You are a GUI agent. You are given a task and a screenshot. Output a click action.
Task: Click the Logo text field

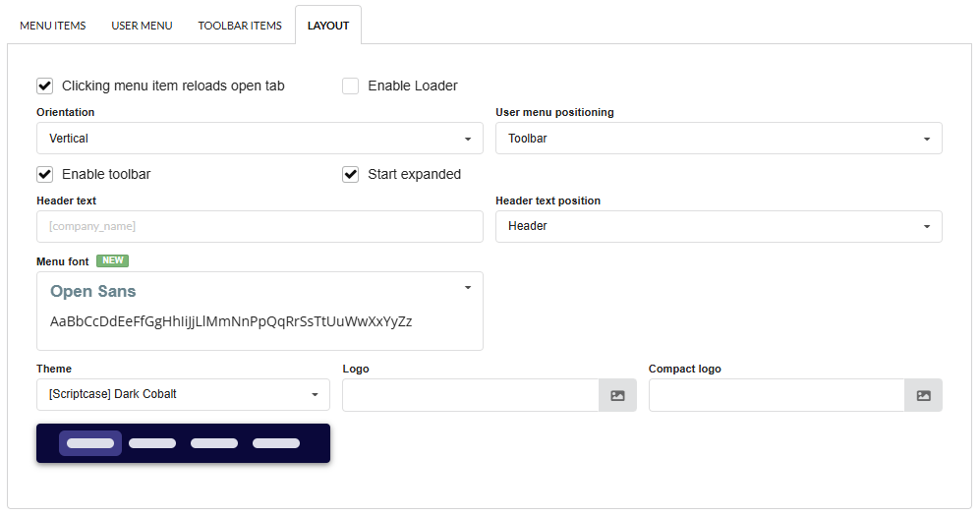pyautogui.click(x=471, y=395)
